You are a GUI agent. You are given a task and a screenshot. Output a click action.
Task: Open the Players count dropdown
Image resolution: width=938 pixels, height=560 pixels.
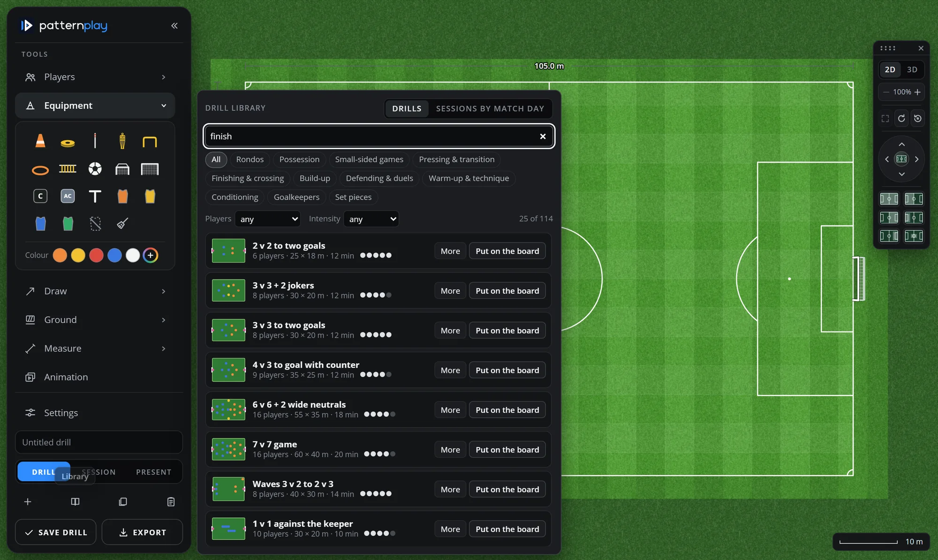click(267, 219)
